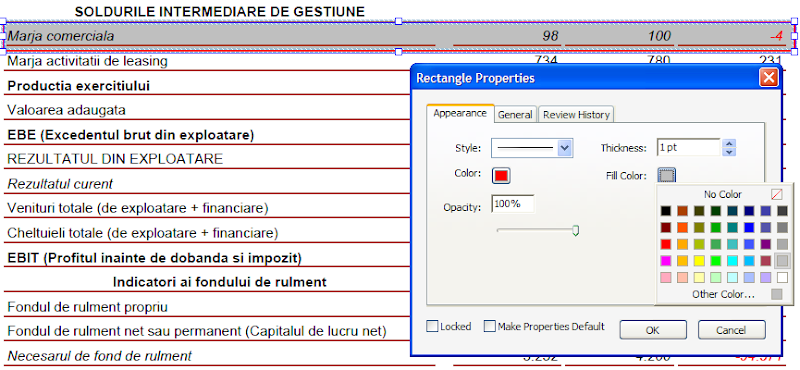Viewport: 800px width, 370px height.
Task: Click the Cancel button
Action: (x=731, y=330)
